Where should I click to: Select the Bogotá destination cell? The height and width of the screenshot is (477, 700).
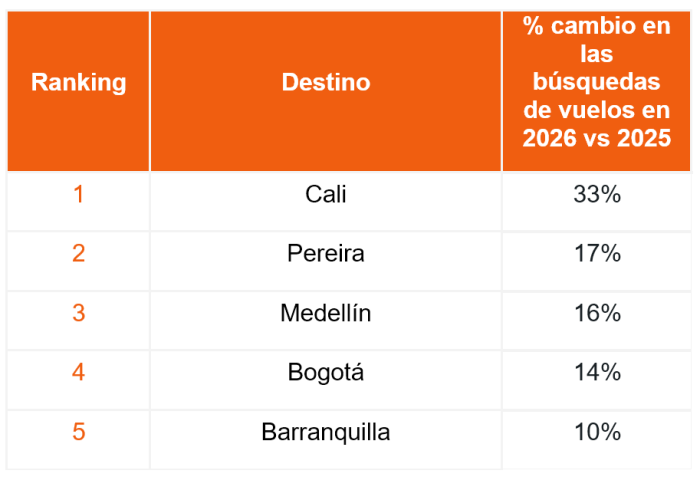pos(325,373)
